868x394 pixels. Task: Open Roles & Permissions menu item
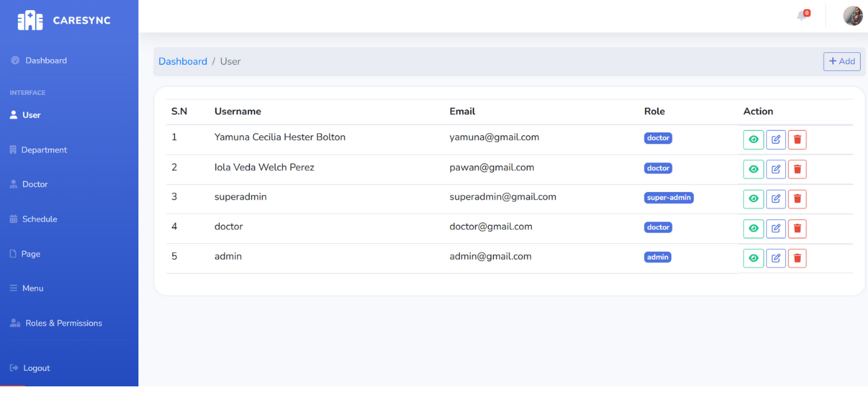coord(64,323)
